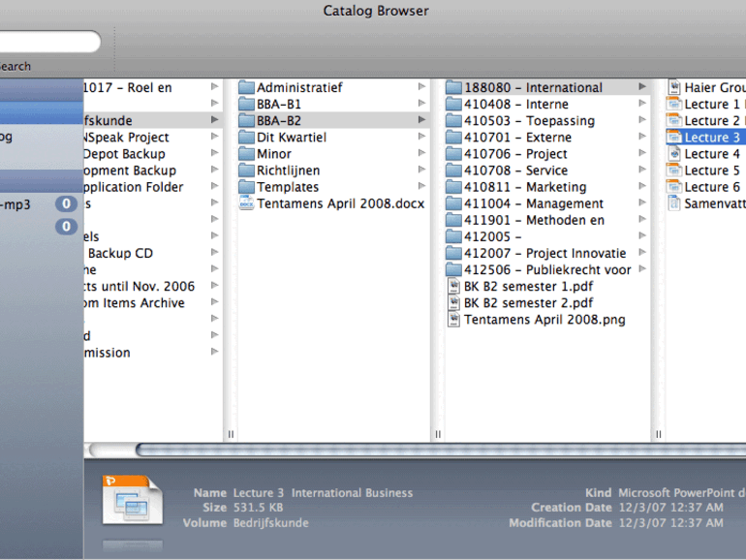Click the 410701 - Externe folder icon
This screenshot has height=560, width=746.
[453, 137]
